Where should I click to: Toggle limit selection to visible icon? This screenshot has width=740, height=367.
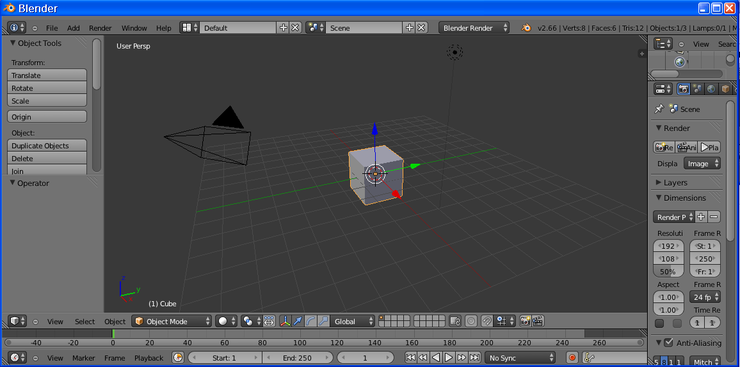(x=269, y=321)
